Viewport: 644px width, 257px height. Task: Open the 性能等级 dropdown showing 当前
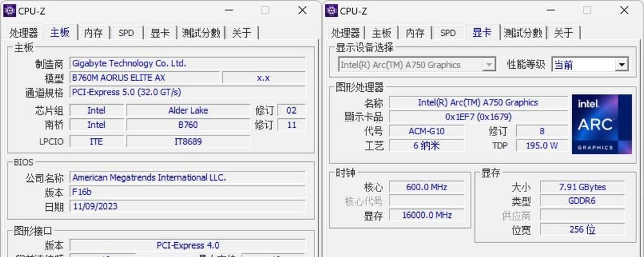590,64
